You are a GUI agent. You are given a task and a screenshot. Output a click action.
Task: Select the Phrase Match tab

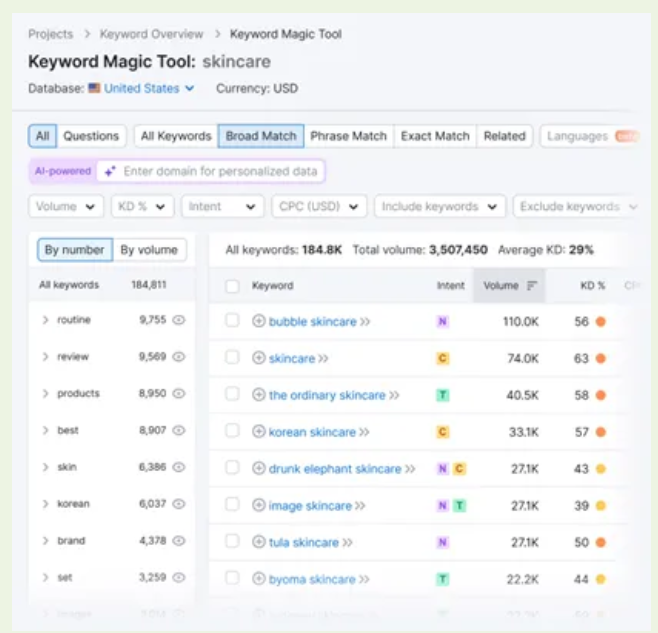pyautogui.click(x=348, y=136)
